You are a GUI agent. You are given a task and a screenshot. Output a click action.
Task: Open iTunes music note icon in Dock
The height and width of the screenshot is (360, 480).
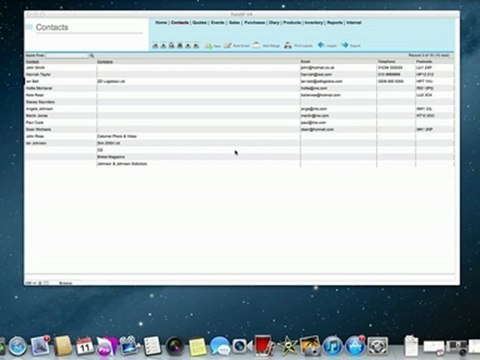[x=332, y=346]
